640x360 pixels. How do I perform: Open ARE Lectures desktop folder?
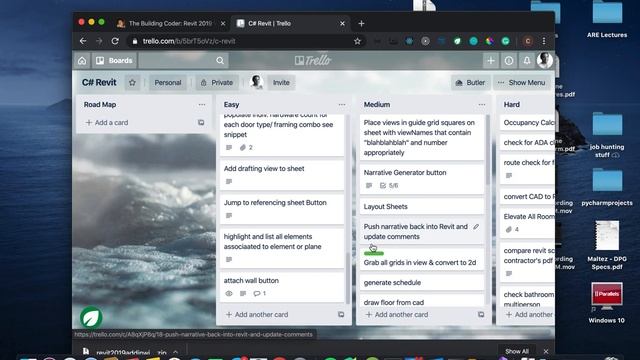607,20
